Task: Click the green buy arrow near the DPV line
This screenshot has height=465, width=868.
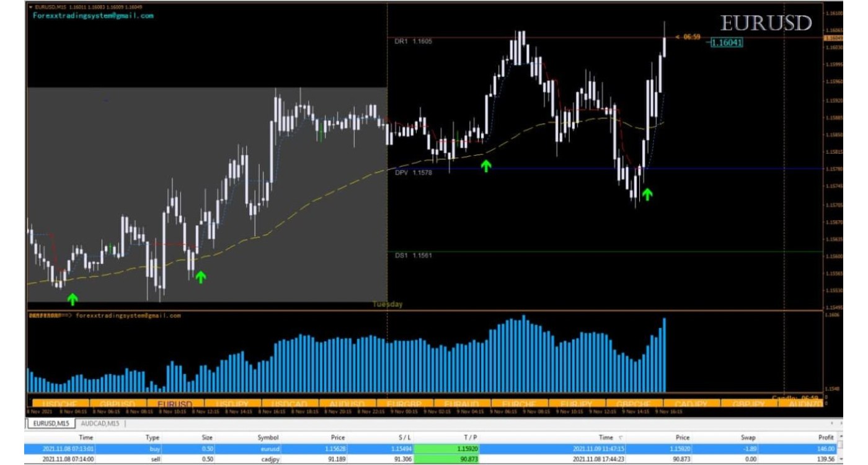Action: [486, 165]
